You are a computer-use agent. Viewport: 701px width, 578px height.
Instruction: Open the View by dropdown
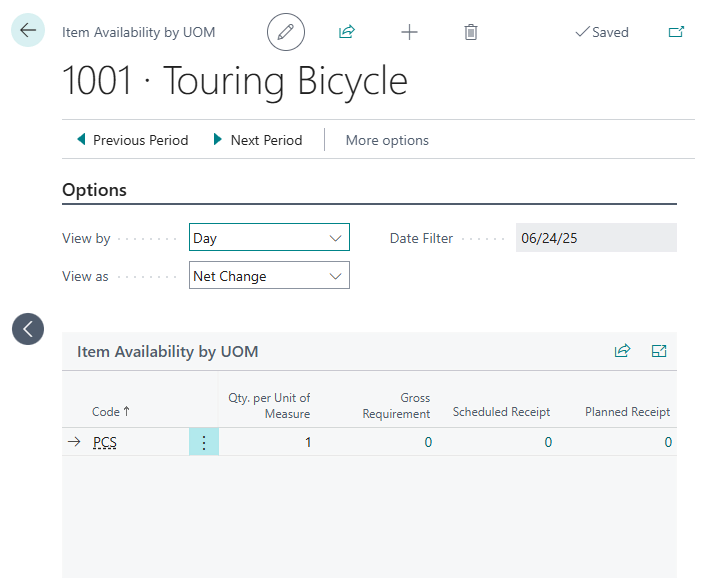269,238
